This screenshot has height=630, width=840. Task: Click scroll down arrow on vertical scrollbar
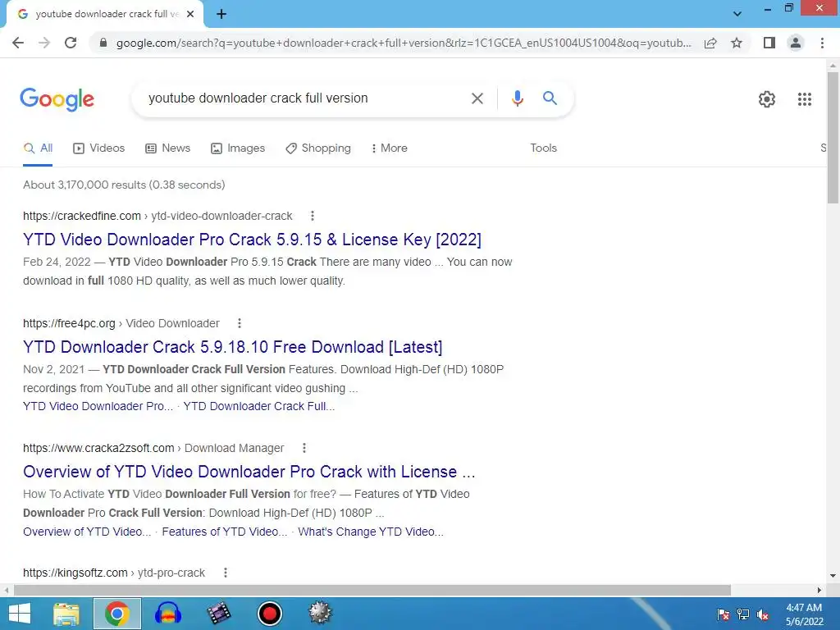point(833,576)
